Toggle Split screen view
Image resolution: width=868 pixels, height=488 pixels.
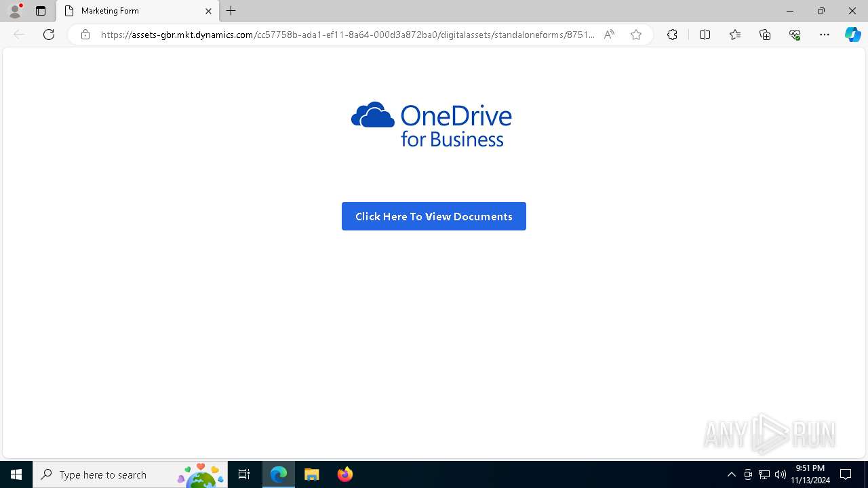(x=705, y=35)
